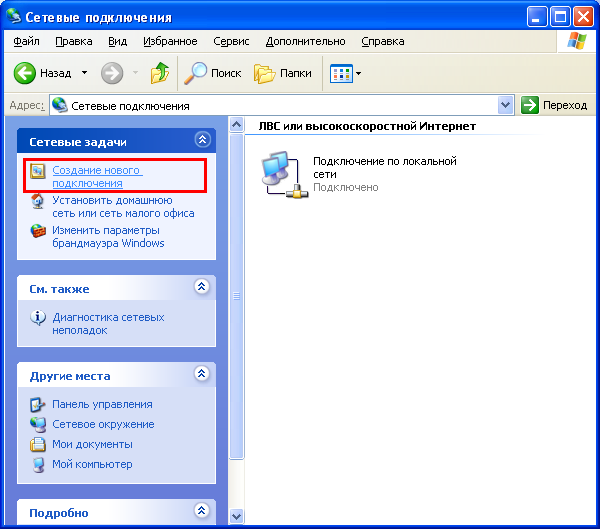Open Мой компьютер link
Screen dimensions: 600x529
[x=92, y=464]
